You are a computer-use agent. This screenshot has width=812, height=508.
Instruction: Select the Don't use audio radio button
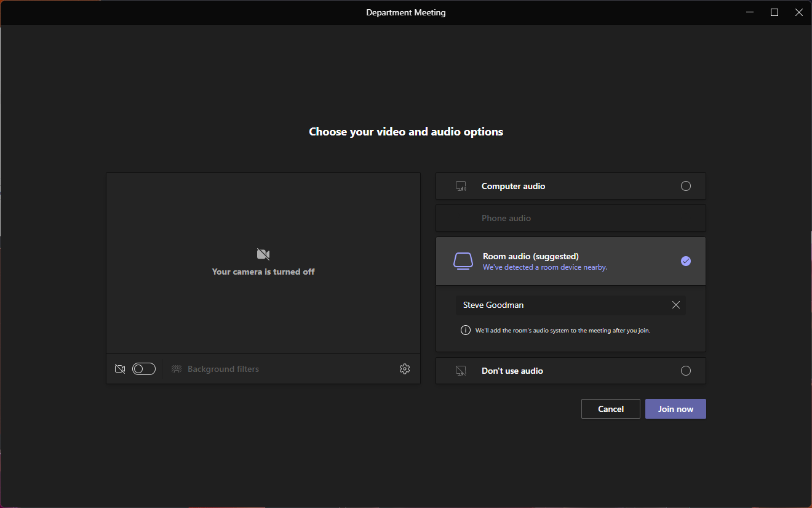(x=686, y=370)
